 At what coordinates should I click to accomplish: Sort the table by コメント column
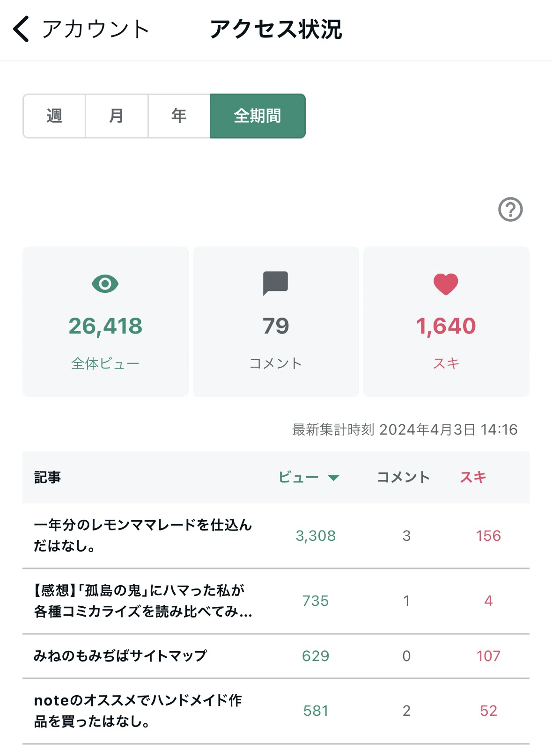(404, 477)
